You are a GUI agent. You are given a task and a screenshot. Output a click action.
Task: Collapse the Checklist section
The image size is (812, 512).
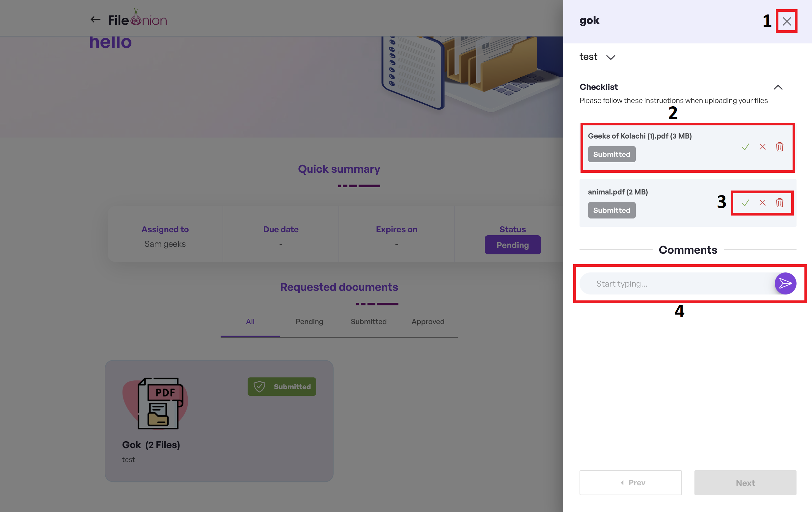coord(778,87)
